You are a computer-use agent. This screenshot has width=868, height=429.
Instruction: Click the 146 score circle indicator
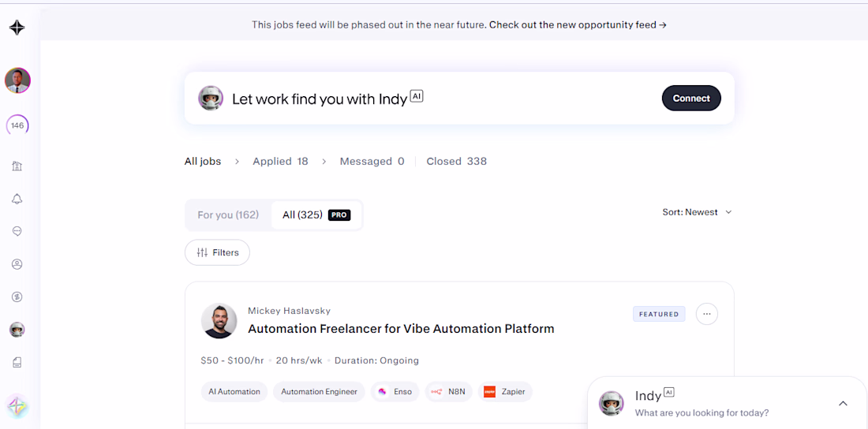click(x=17, y=125)
